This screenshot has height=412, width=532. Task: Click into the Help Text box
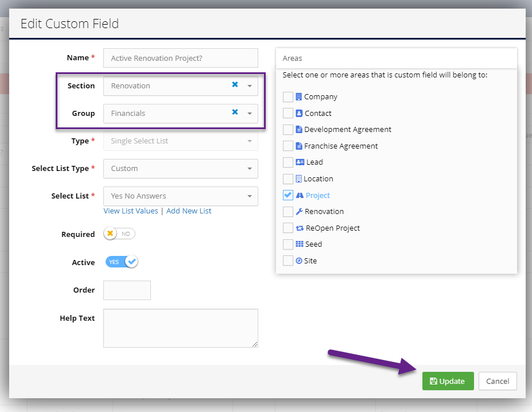[181, 328]
